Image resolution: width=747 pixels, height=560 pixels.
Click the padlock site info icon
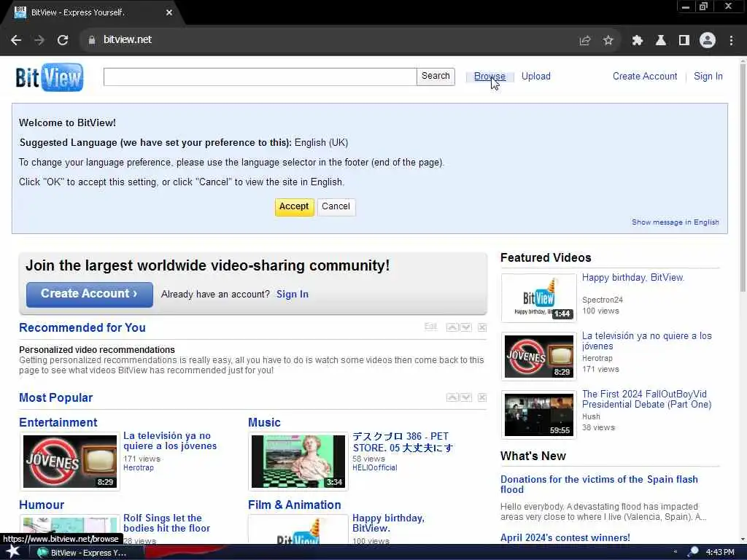coord(92,40)
